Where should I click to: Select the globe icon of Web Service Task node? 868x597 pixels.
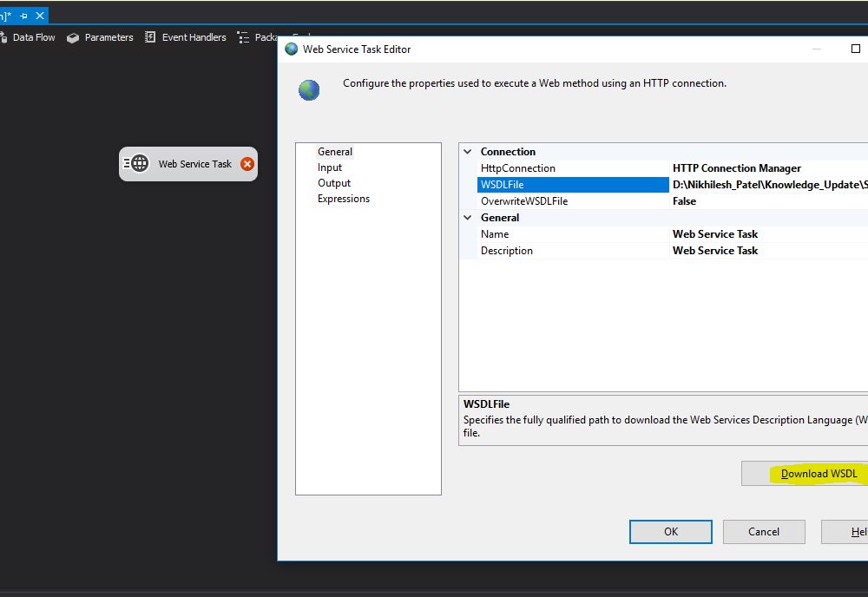tap(140, 163)
